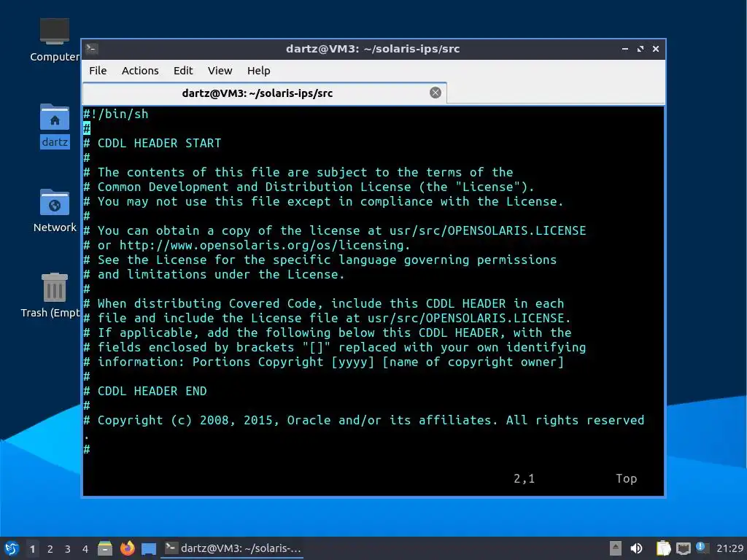Maximize the terminal window
This screenshot has width=747, height=560.
(x=640, y=49)
